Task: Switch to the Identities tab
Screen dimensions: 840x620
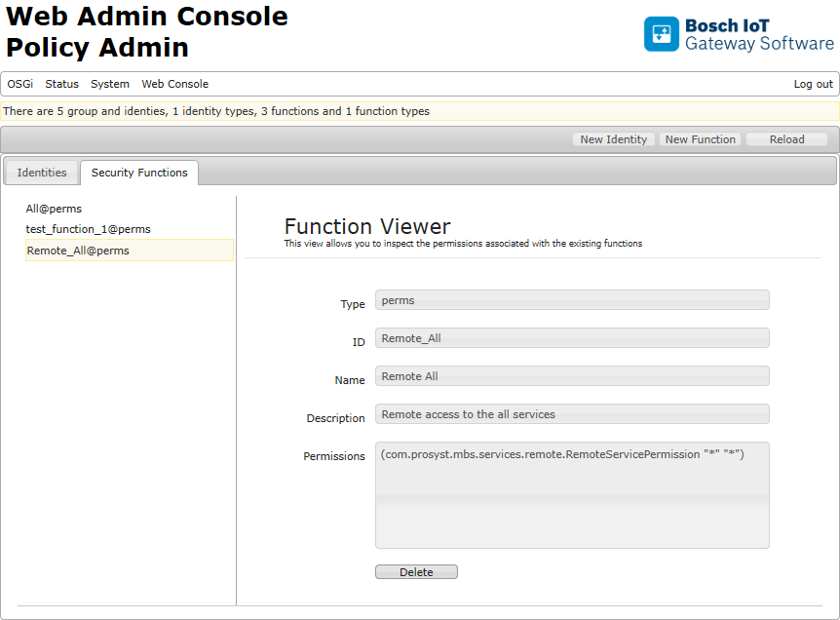Action: pyautogui.click(x=41, y=172)
